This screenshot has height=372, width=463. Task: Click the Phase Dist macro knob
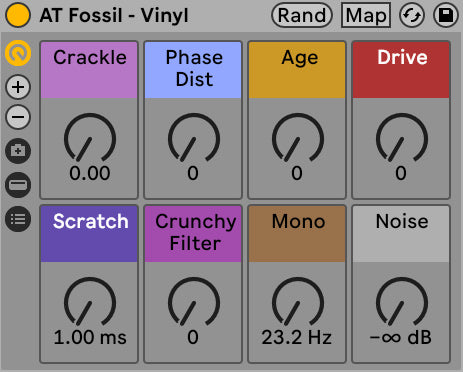coord(194,138)
